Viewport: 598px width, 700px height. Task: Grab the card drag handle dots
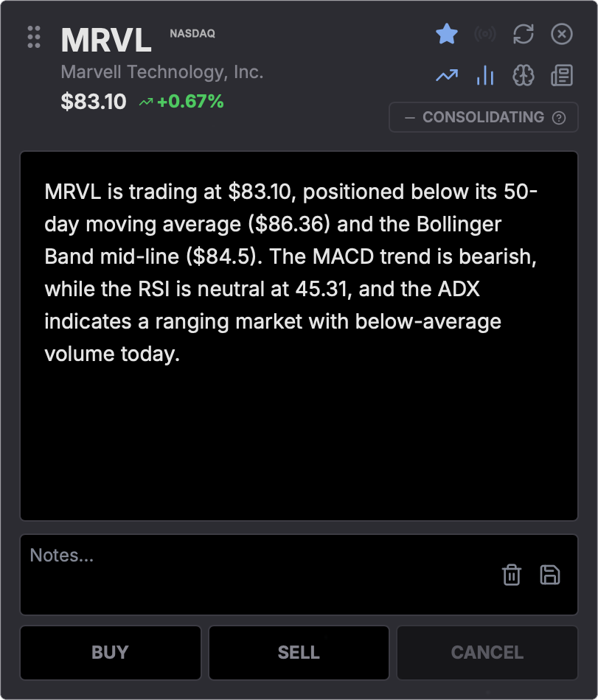tap(34, 37)
